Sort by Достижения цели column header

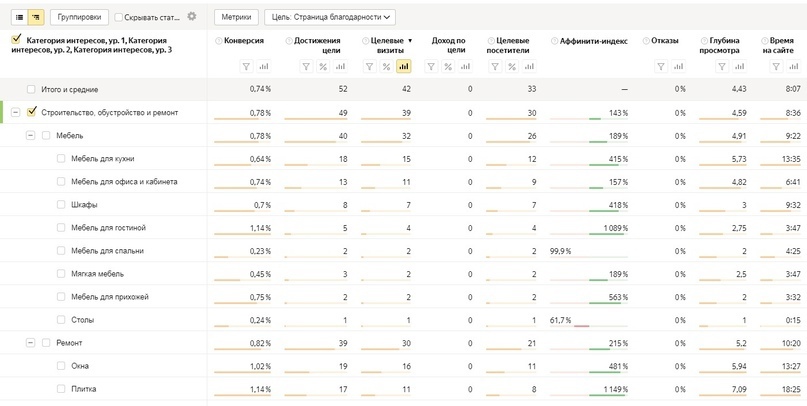[x=317, y=45]
